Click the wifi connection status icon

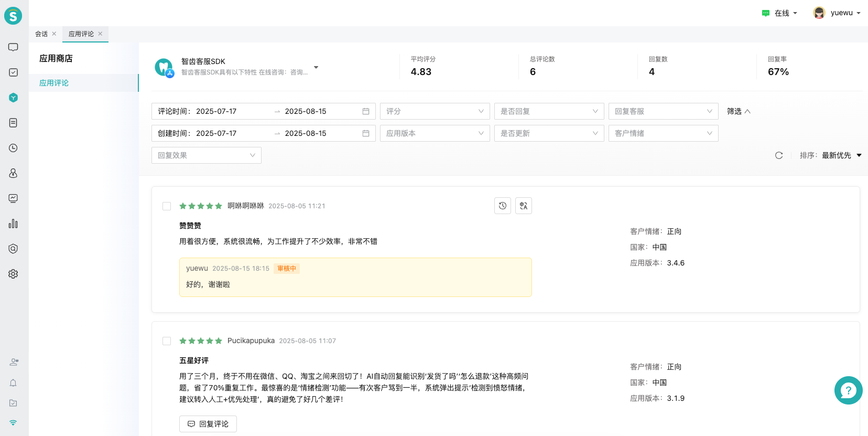point(13,422)
